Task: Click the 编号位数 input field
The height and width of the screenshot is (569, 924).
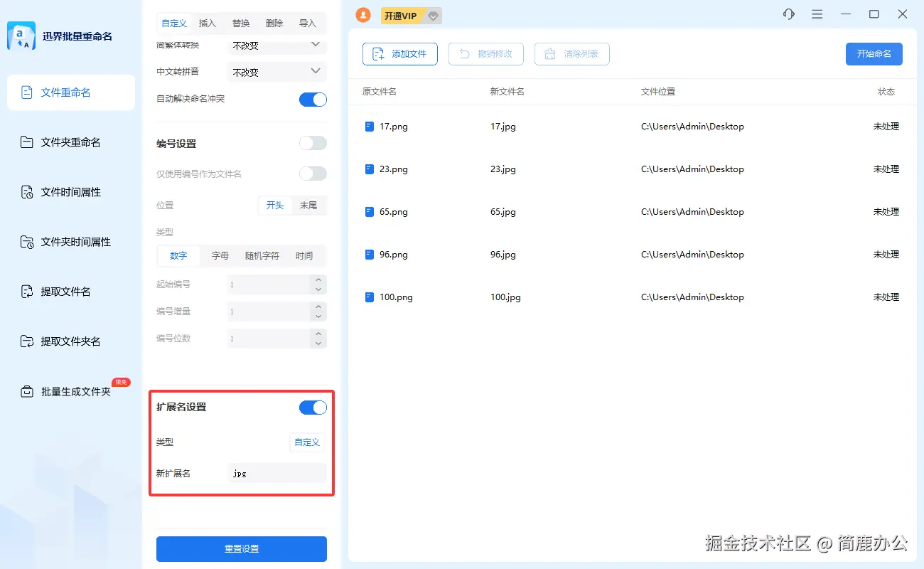Action: point(269,339)
